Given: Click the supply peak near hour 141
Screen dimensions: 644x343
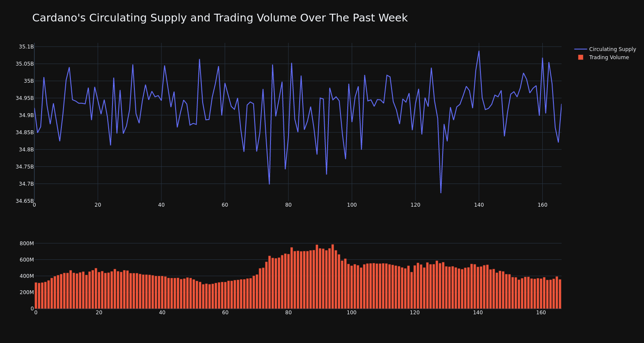Looking at the screenshot, I should pos(479,51).
